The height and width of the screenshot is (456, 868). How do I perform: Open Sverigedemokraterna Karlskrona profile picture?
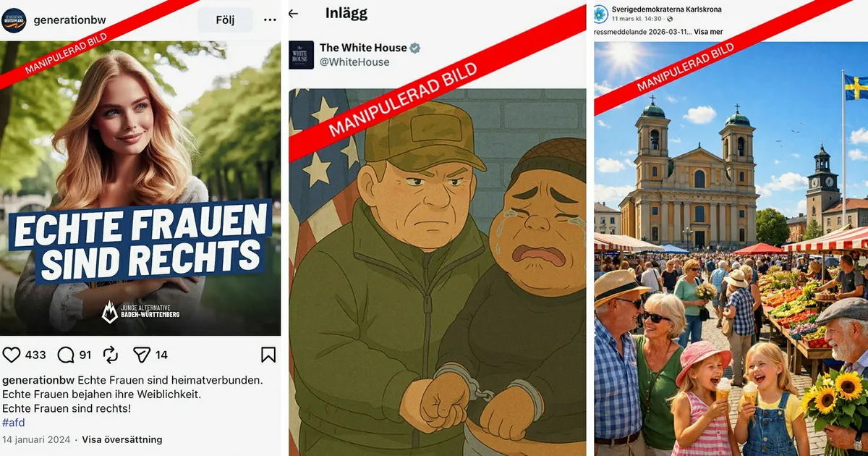pos(600,13)
